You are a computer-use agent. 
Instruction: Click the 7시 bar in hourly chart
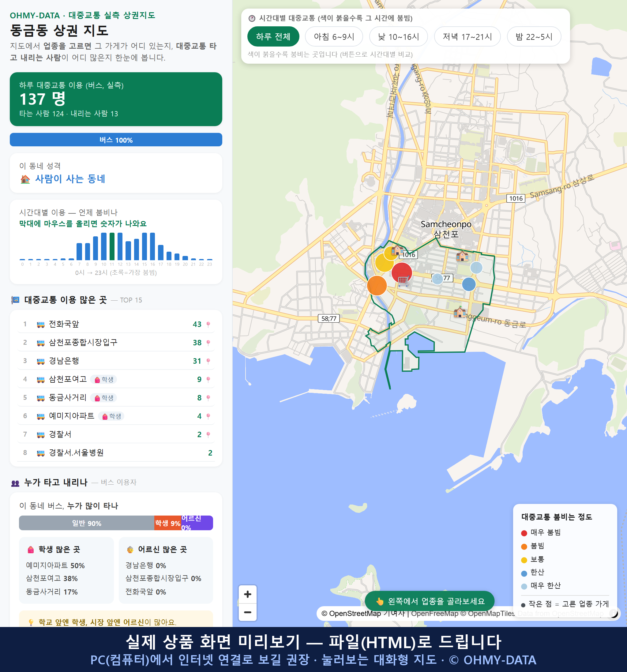[x=79, y=251]
